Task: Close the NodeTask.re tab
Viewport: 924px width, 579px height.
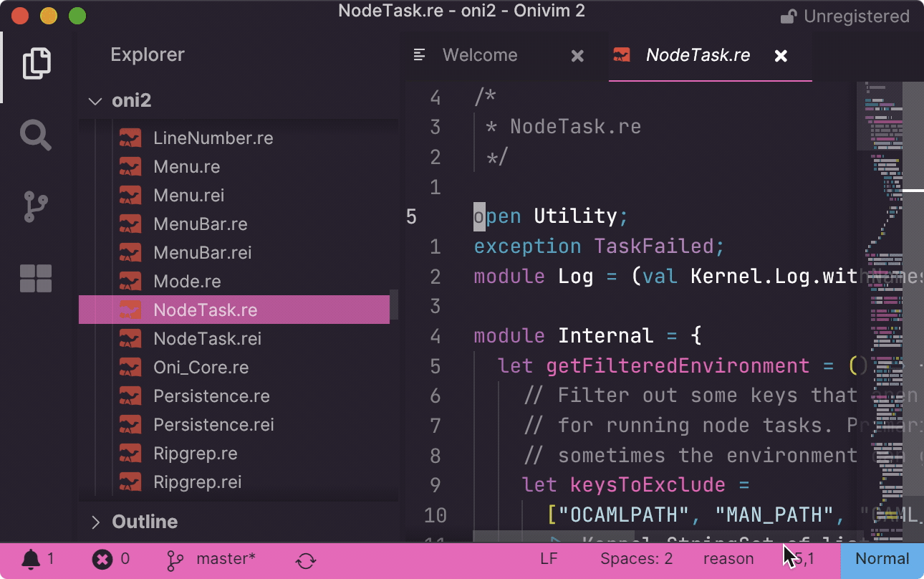Action: click(x=781, y=56)
